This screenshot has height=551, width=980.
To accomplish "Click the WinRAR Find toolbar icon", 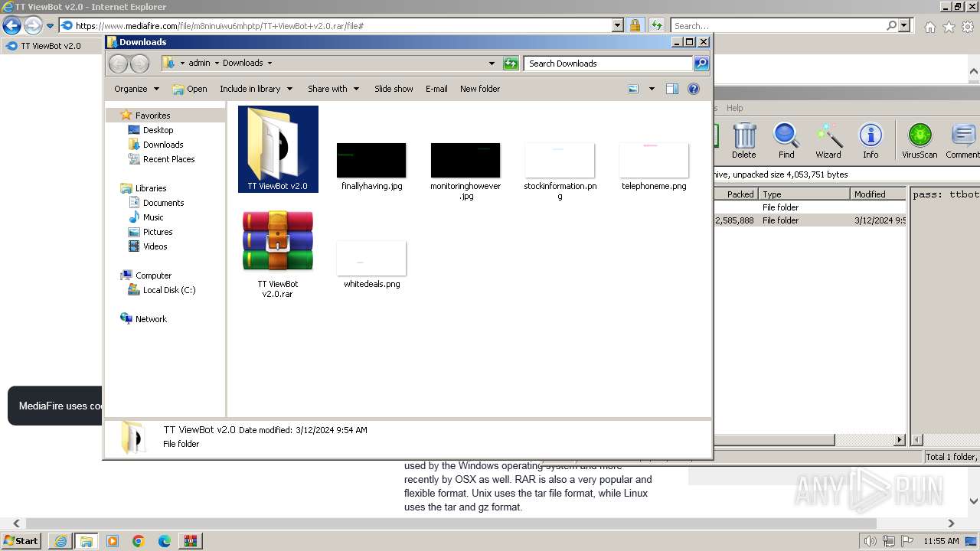I will click(786, 141).
